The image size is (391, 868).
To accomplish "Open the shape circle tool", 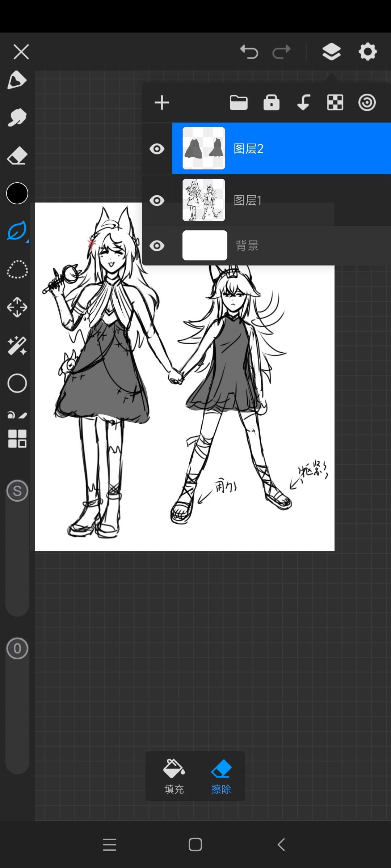I will point(17,383).
